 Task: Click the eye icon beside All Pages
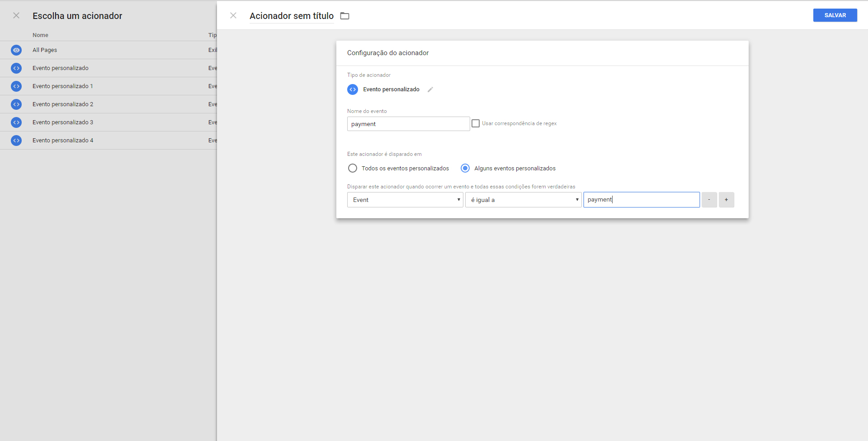pyautogui.click(x=16, y=50)
